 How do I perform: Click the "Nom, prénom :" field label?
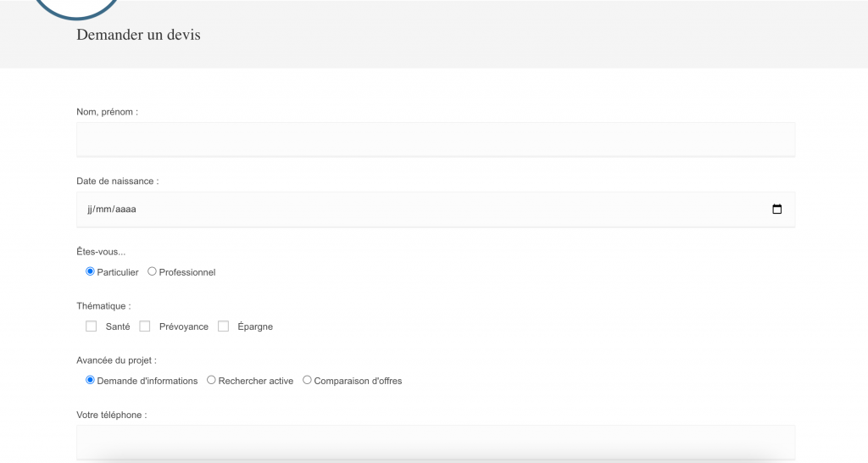pos(107,112)
